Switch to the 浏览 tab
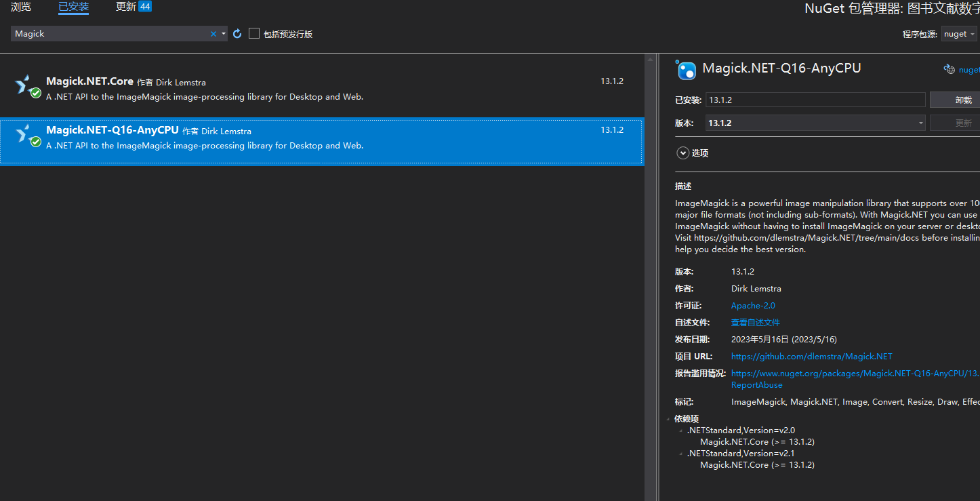The height and width of the screenshot is (501, 980). [21, 7]
